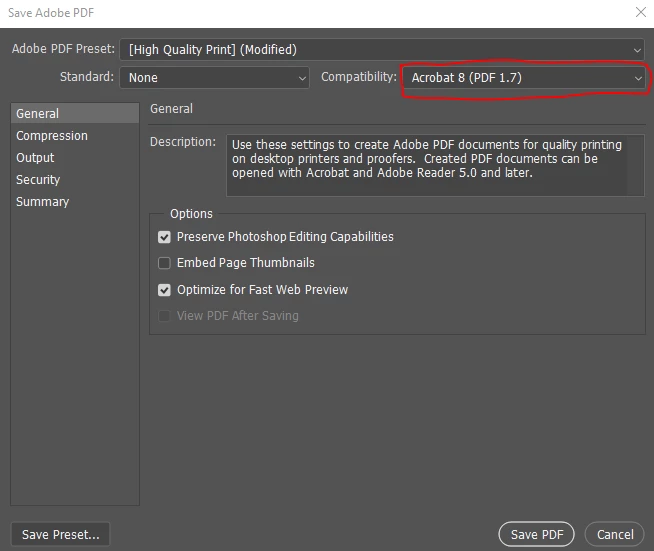Switch to the Compression section
The height and width of the screenshot is (551, 654).
coord(75,136)
